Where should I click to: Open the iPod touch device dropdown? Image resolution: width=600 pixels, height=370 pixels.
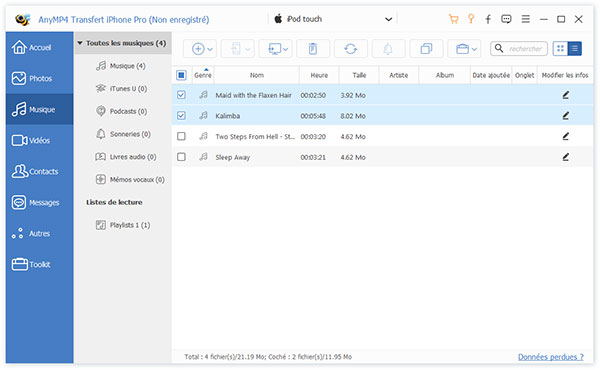point(333,19)
